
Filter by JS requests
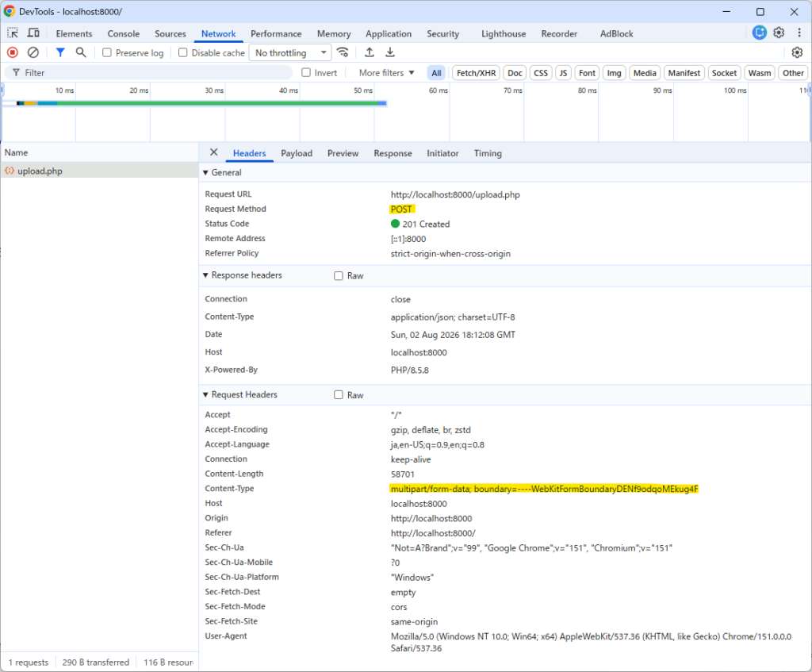tap(563, 73)
